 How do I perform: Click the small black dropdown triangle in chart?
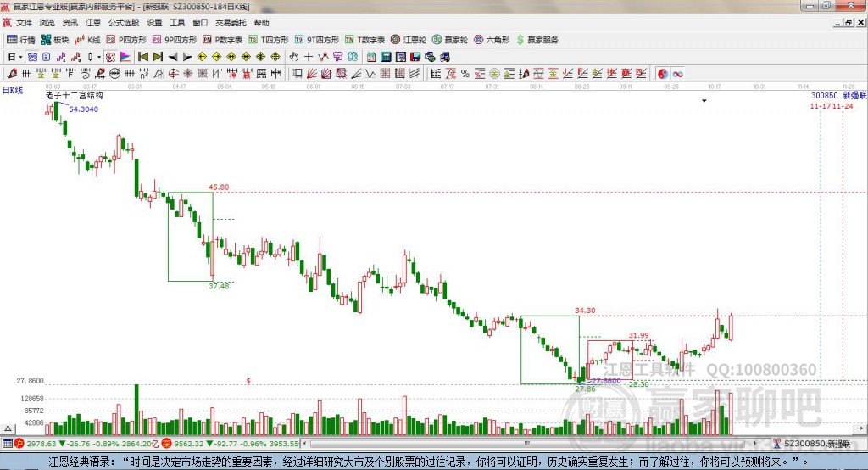[704, 101]
